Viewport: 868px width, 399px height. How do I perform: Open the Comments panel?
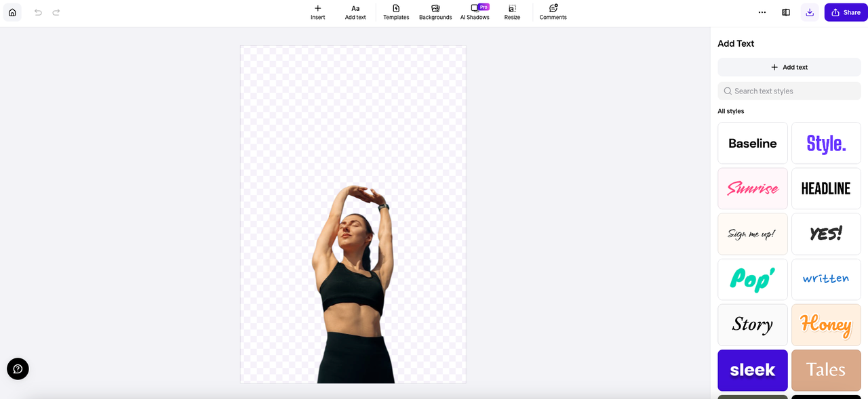pyautogui.click(x=553, y=12)
